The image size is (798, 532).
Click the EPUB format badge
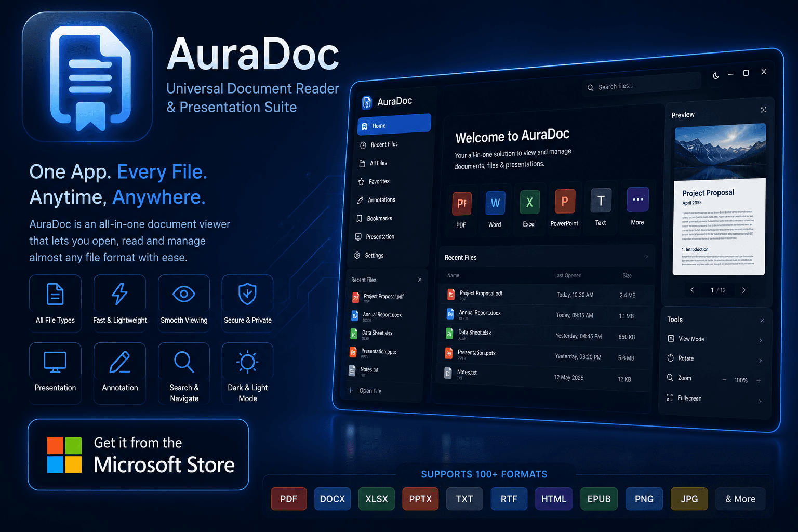click(x=599, y=499)
